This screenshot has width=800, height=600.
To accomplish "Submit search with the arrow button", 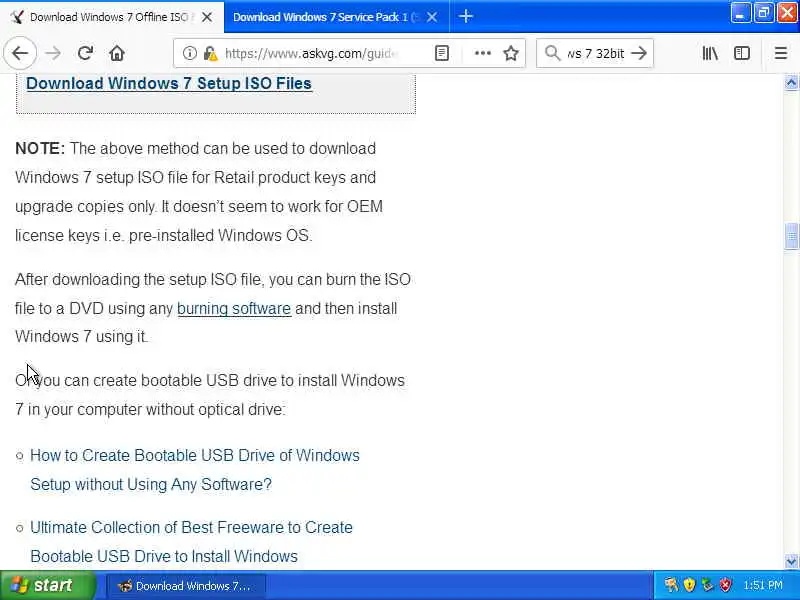I will 639,53.
